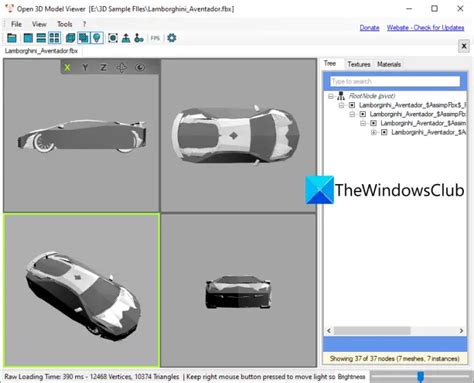Switch to single full 3D view layout
Screen dimensions: 474x383
[x=28, y=38]
